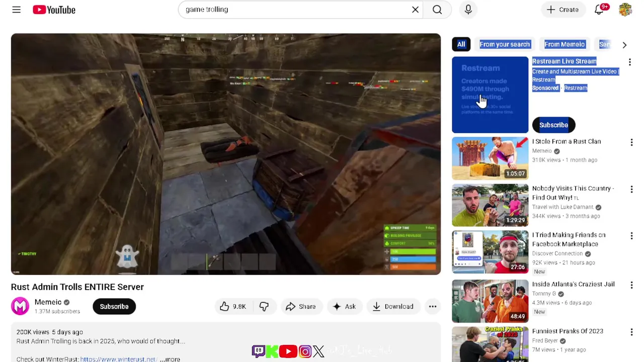The image size is (644, 362).
Task: Open the notifications bell
Action: (599, 10)
